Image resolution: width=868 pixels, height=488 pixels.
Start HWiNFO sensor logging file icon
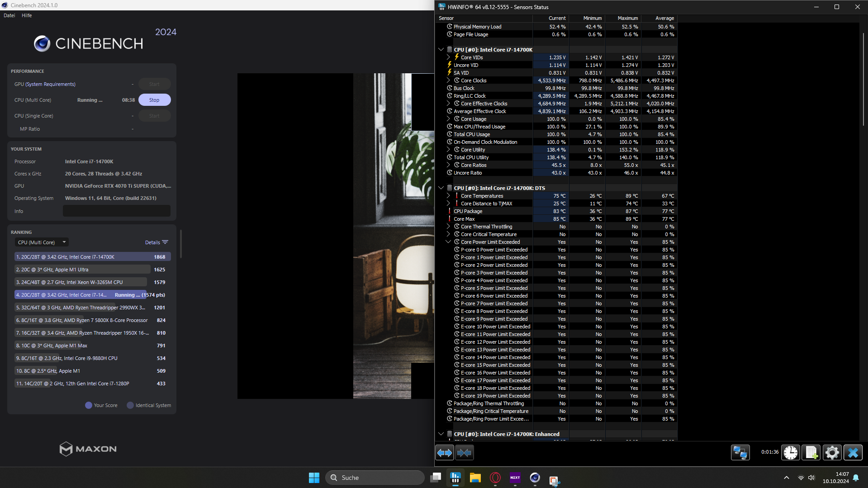[811, 452]
